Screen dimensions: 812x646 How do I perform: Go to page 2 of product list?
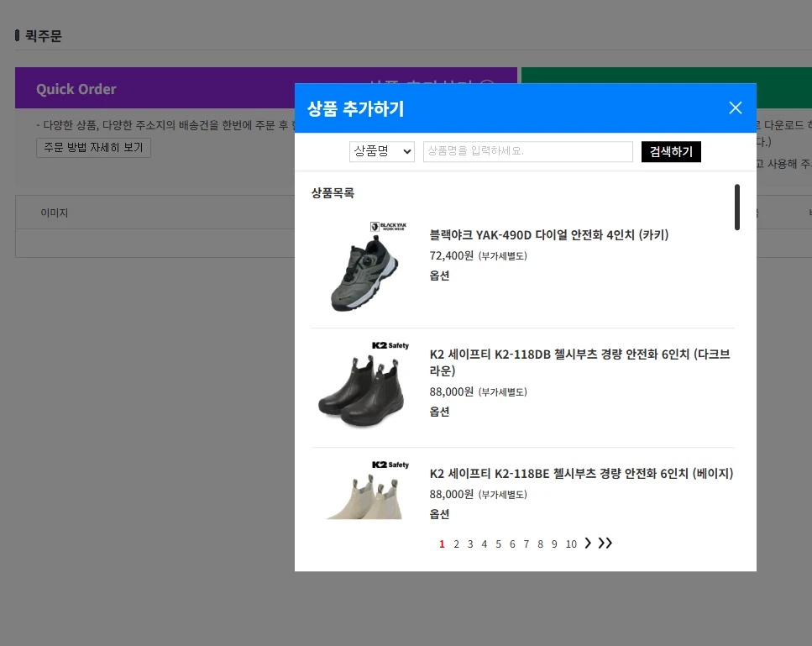click(456, 544)
